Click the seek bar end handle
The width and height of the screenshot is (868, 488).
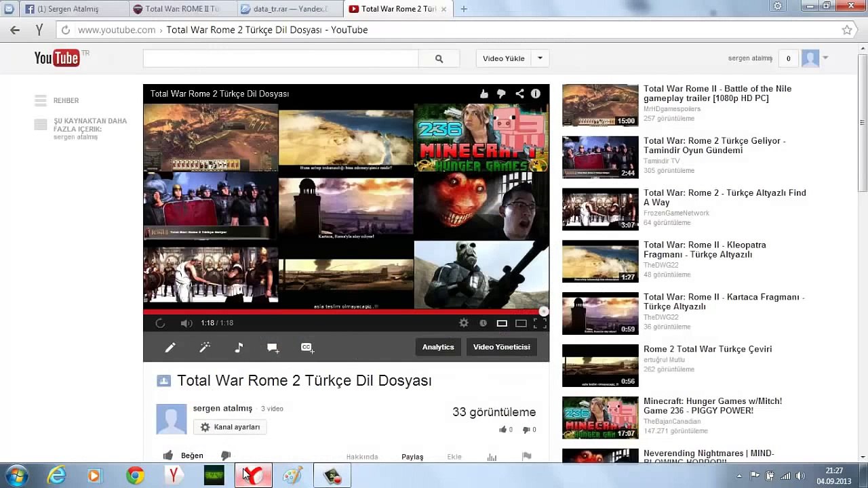click(543, 312)
